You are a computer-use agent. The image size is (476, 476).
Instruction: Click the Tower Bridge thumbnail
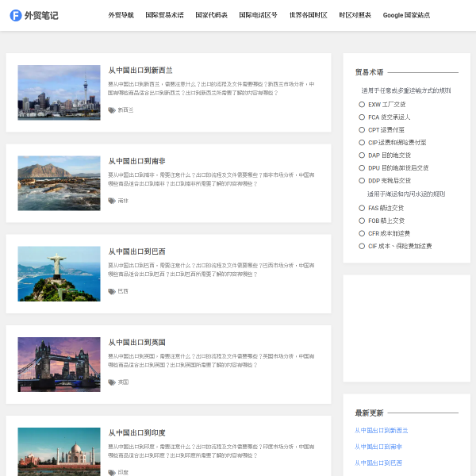pos(59,364)
